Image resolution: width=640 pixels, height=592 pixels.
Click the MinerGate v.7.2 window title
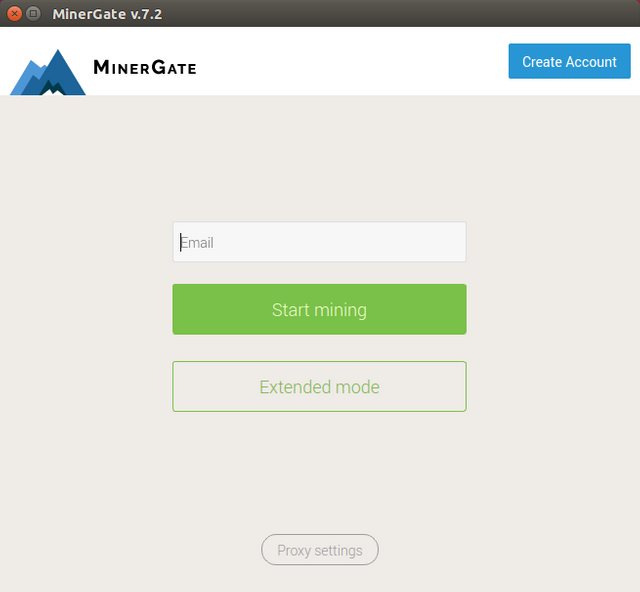point(107,14)
